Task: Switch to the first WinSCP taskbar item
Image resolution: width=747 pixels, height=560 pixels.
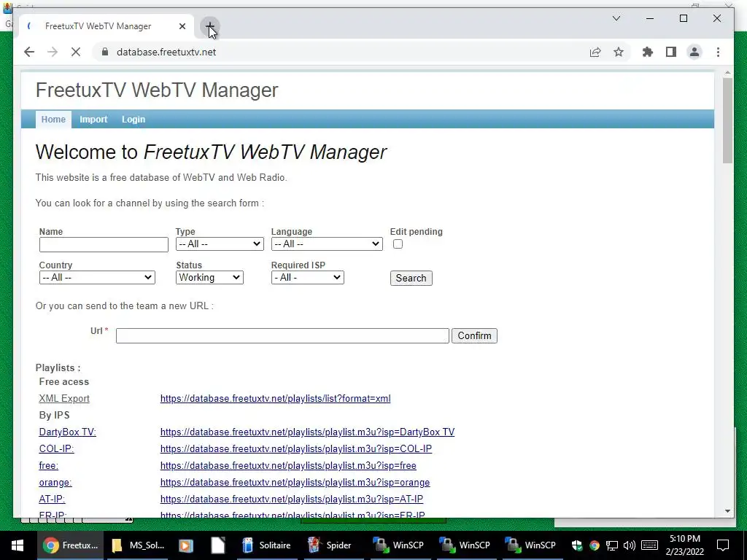Action: (398, 545)
